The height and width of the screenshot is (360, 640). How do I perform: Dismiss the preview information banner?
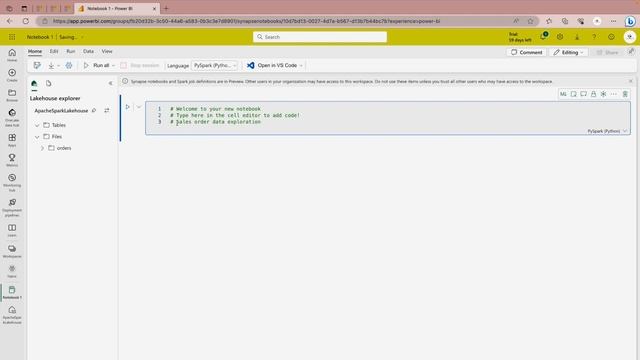coord(630,81)
